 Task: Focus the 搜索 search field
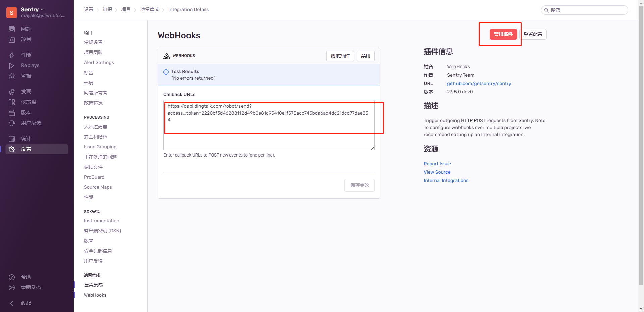pos(585,10)
